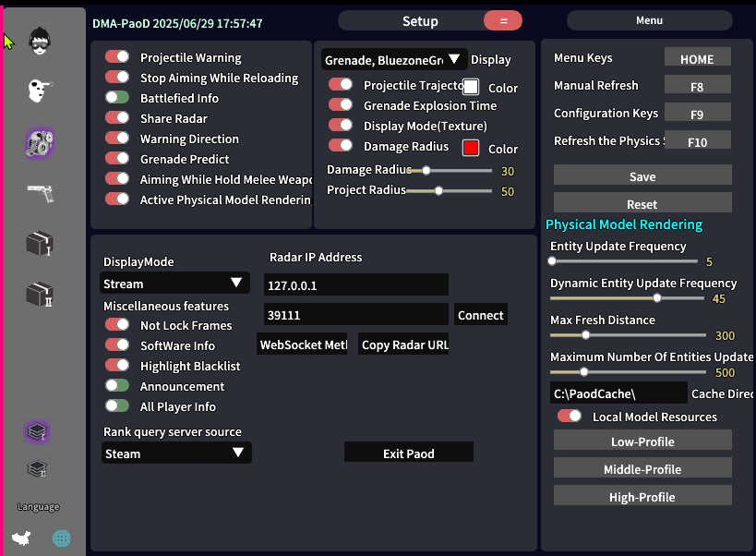Apply the High-Profile rendering preset

[x=642, y=496]
